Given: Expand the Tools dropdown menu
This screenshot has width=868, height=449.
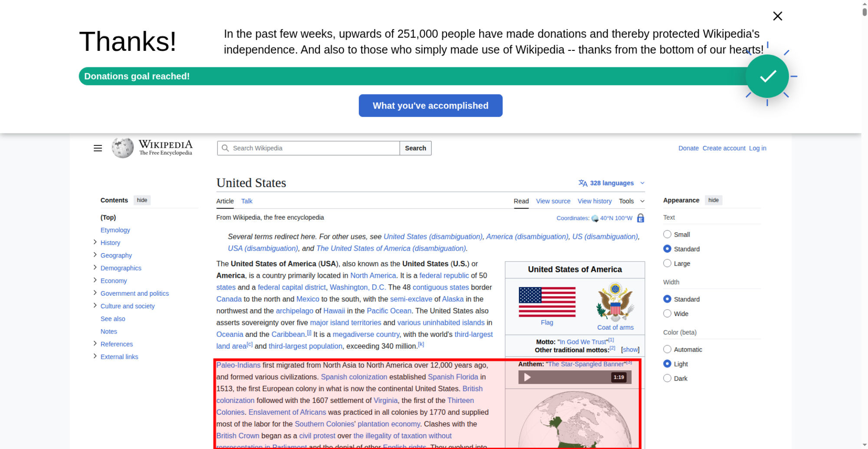Looking at the screenshot, I should (631, 201).
